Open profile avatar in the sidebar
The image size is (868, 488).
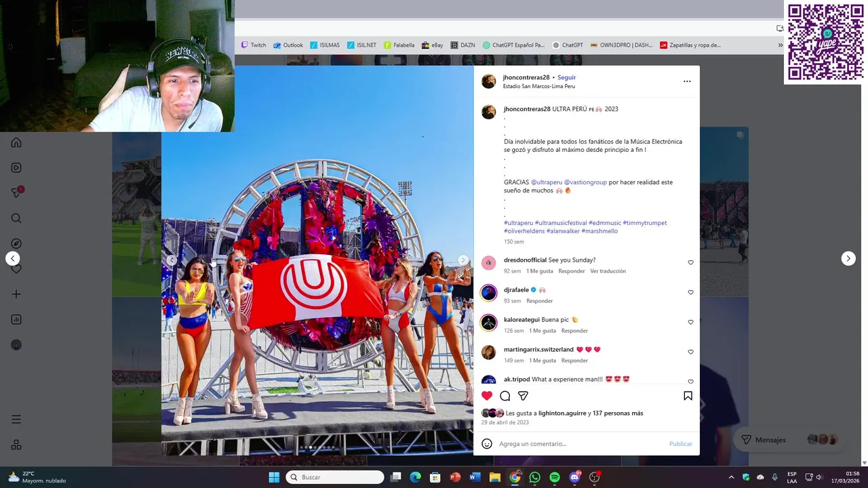pos(16,345)
